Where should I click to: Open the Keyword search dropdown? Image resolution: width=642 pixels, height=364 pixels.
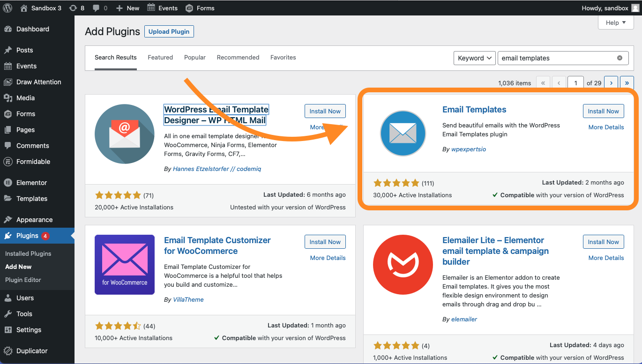[474, 58]
